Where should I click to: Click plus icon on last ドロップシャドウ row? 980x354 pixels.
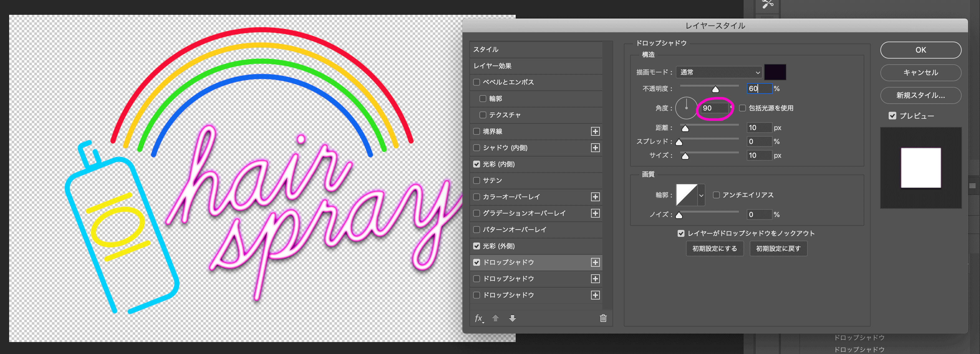point(595,295)
